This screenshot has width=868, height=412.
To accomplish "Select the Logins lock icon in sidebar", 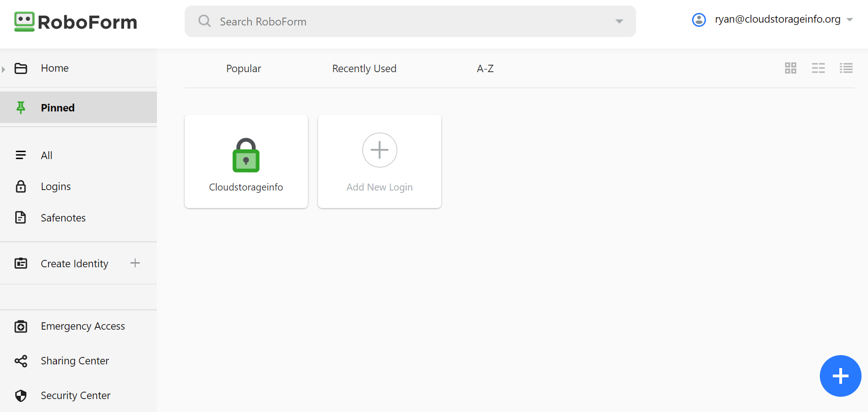I will click(21, 186).
